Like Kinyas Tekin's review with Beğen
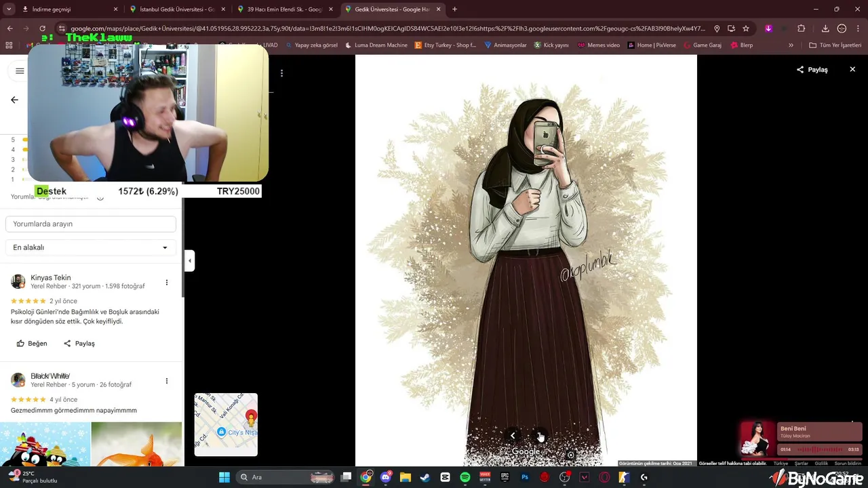 pos(32,344)
